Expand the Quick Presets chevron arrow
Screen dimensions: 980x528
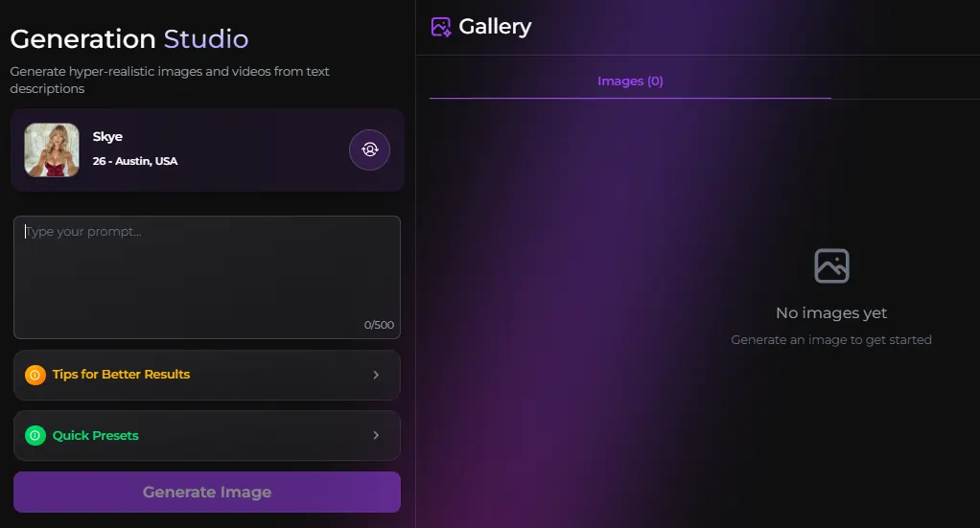[x=376, y=435]
